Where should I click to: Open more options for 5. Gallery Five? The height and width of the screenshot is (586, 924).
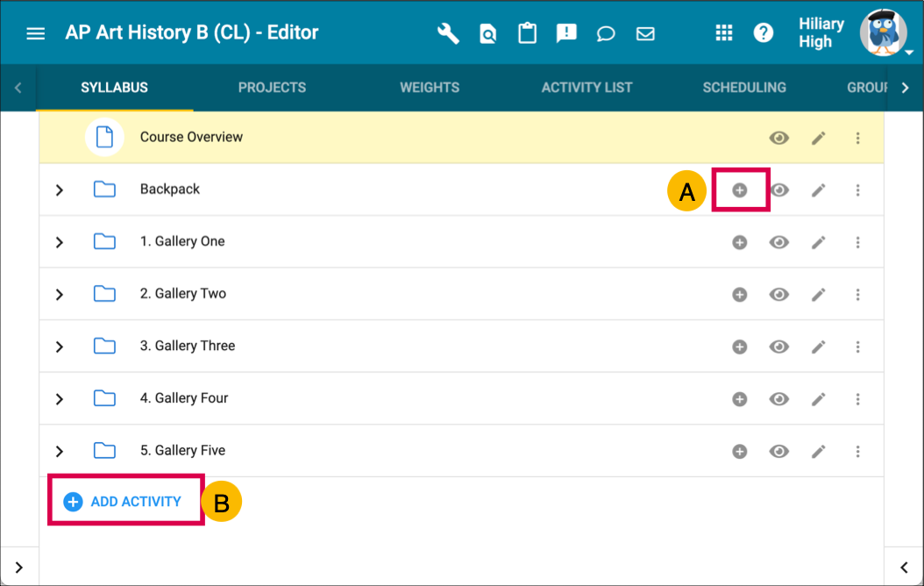pos(857,452)
